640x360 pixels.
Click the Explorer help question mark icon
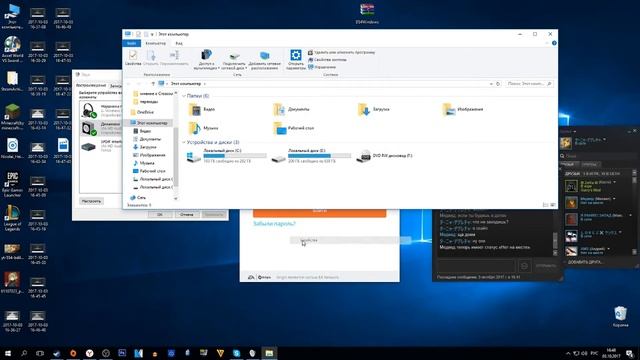point(554,43)
